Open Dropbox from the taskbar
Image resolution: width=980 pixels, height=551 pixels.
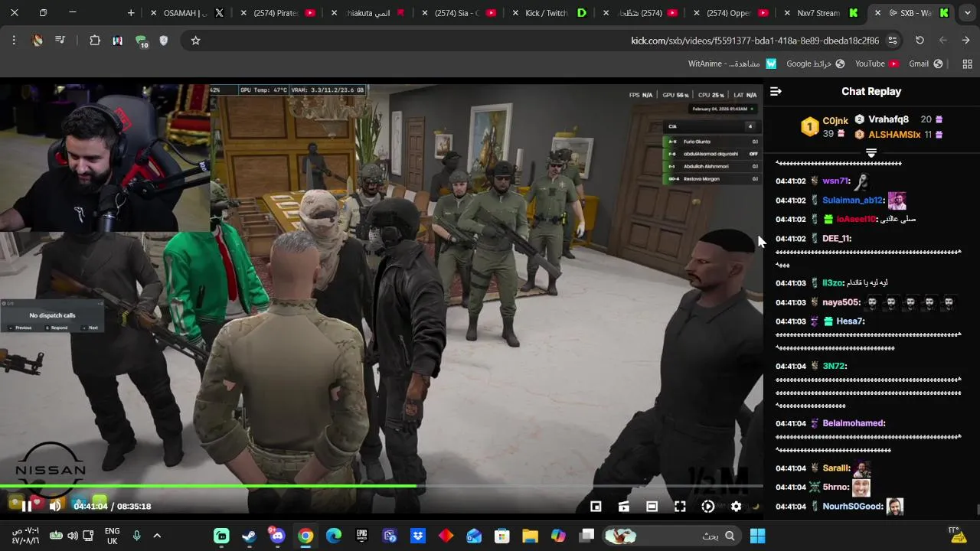[417, 536]
